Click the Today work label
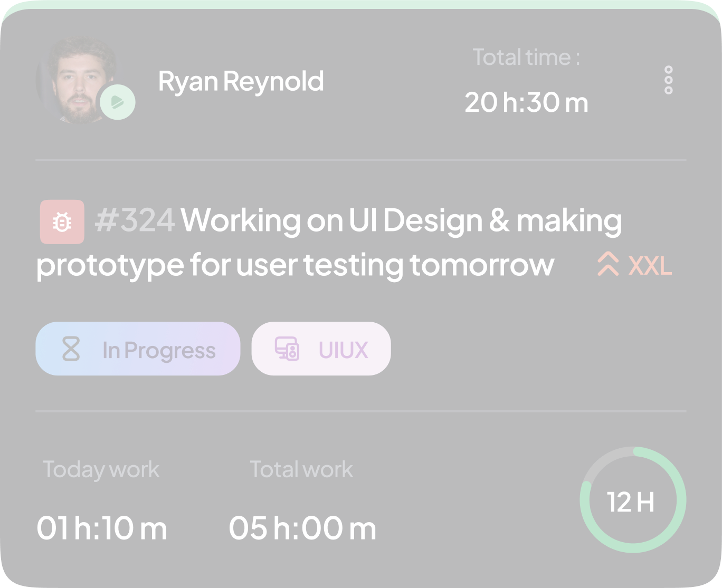Viewport: 722px width, 588px height. pyautogui.click(x=101, y=469)
